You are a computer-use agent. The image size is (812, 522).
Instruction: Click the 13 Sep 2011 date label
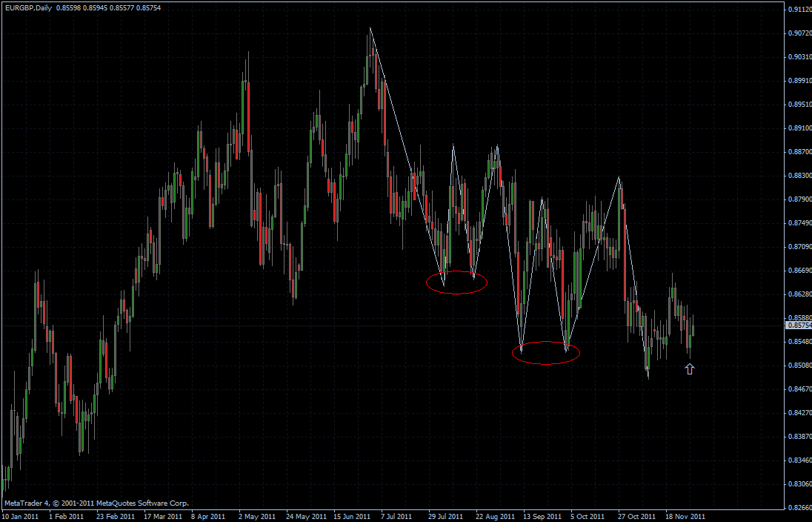tap(542, 516)
